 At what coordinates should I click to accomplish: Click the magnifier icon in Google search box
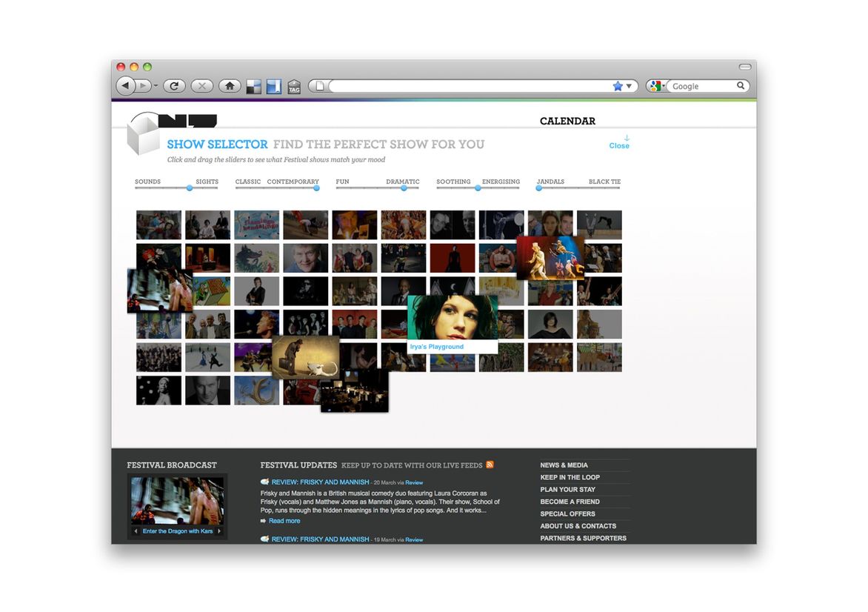coord(740,86)
